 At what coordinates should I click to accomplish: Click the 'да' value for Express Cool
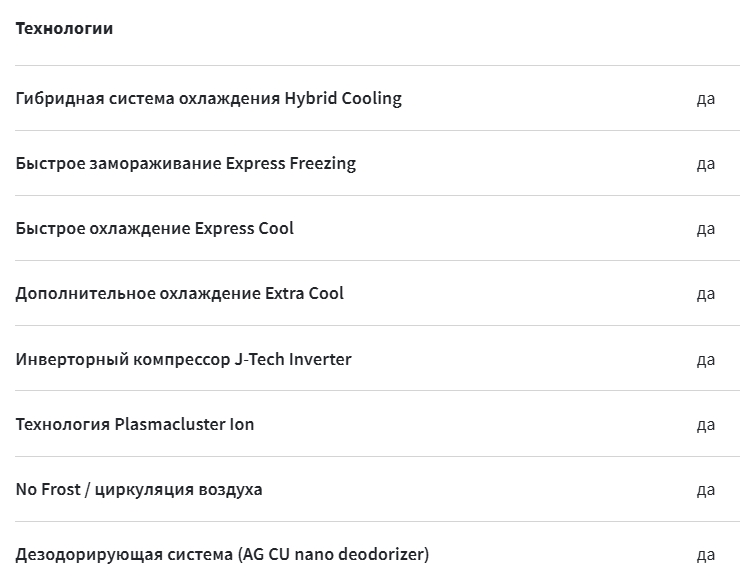[706, 229]
